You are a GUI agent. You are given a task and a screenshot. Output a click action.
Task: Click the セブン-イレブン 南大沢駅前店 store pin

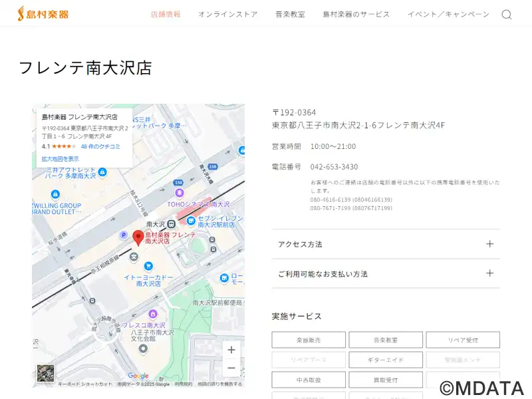tap(191, 221)
